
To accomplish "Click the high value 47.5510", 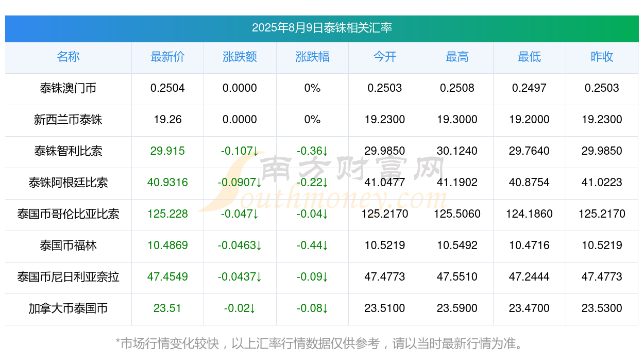I will [457, 277].
